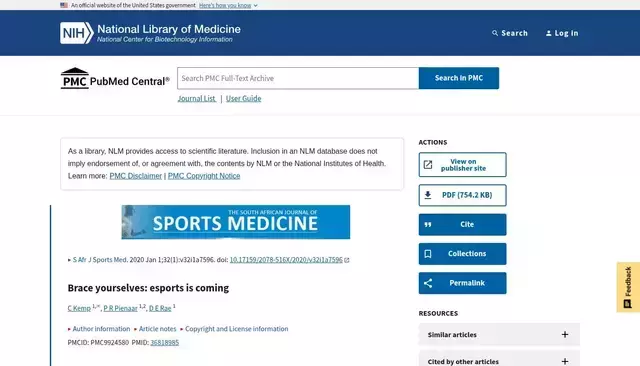Click the PMCID: PMC9924580 text
This screenshot has height=366, width=640.
point(98,343)
